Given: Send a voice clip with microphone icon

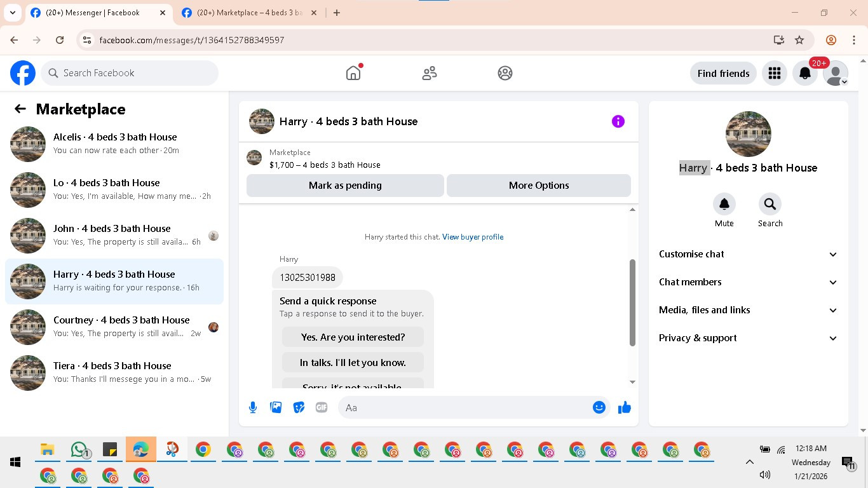Looking at the screenshot, I should [253, 407].
